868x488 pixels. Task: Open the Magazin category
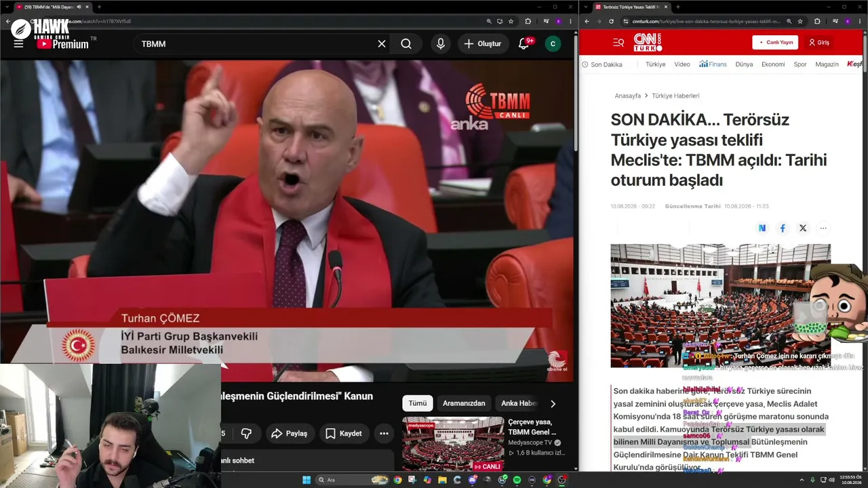827,64
